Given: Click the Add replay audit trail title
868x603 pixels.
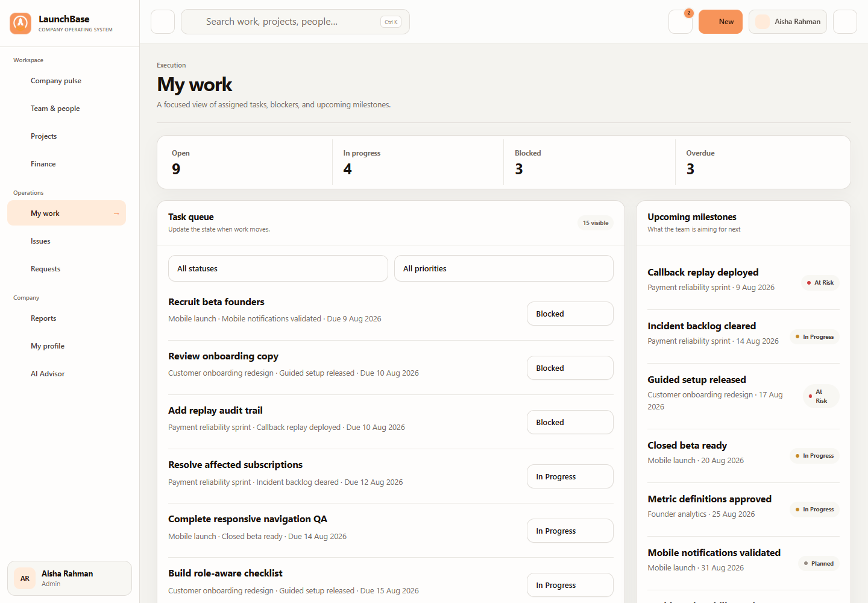Looking at the screenshot, I should click(215, 411).
